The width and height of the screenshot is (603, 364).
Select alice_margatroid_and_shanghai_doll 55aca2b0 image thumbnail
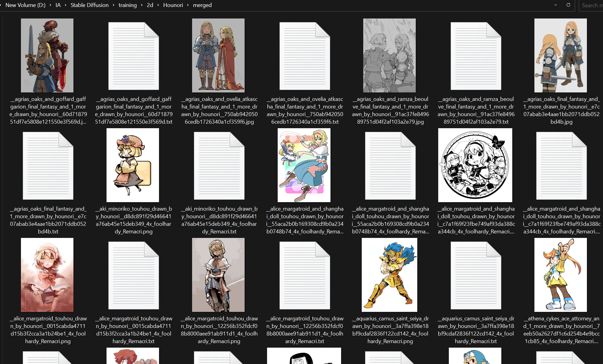point(304,165)
